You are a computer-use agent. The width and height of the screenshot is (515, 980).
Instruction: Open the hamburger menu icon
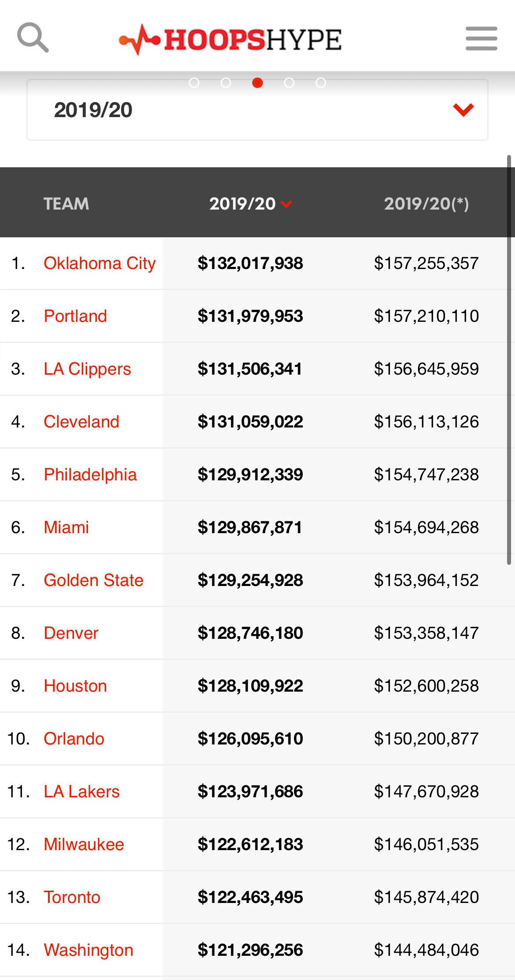pos(482,38)
